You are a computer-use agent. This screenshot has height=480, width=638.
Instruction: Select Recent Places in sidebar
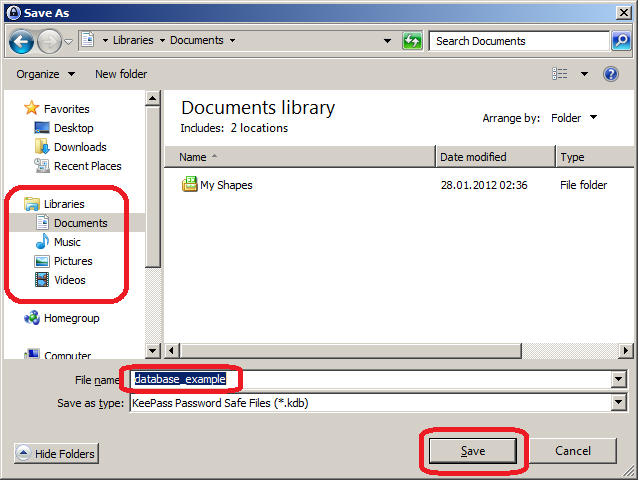click(87, 166)
